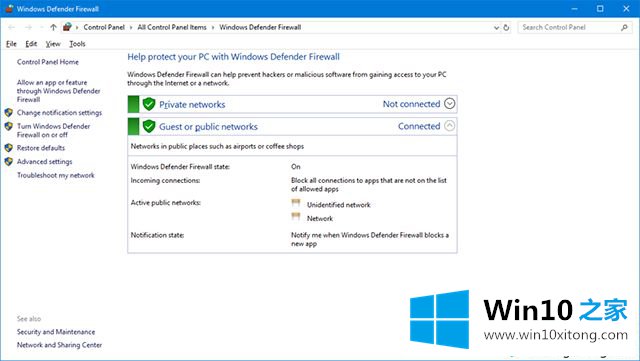Click the Forward navigation arrow
This screenshot has width=640, height=361.
click(28, 27)
